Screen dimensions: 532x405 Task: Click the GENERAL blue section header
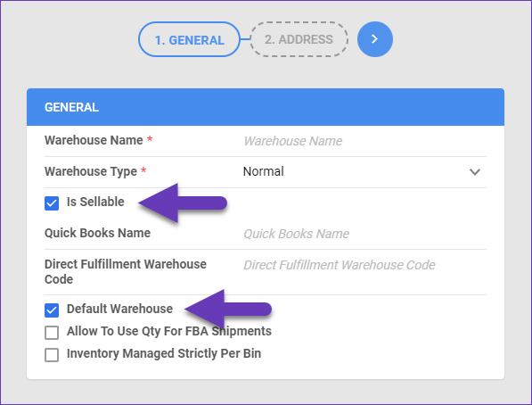(x=266, y=107)
